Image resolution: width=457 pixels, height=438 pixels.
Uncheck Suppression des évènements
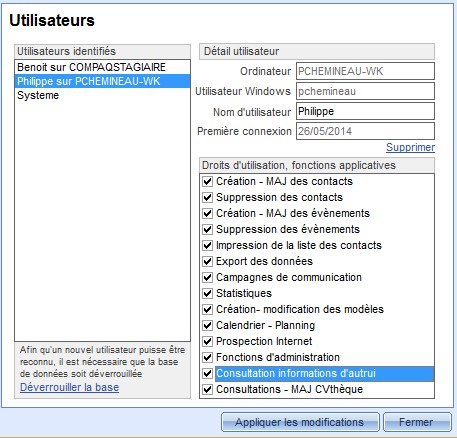click(207, 229)
